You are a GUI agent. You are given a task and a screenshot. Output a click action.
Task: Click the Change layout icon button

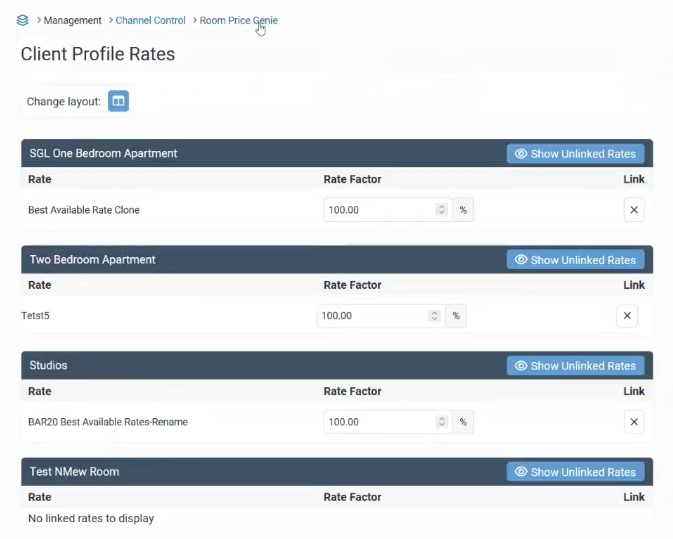coord(118,101)
